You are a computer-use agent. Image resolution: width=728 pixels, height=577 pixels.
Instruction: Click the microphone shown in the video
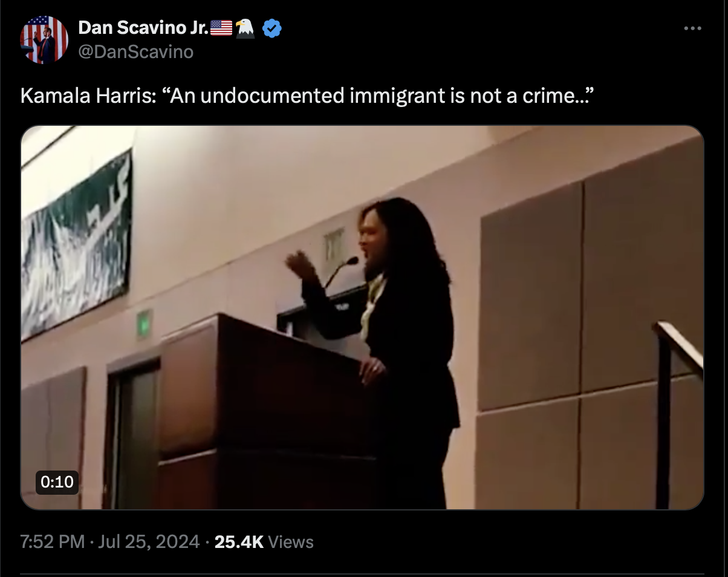pyautogui.click(x=342, y=271)
